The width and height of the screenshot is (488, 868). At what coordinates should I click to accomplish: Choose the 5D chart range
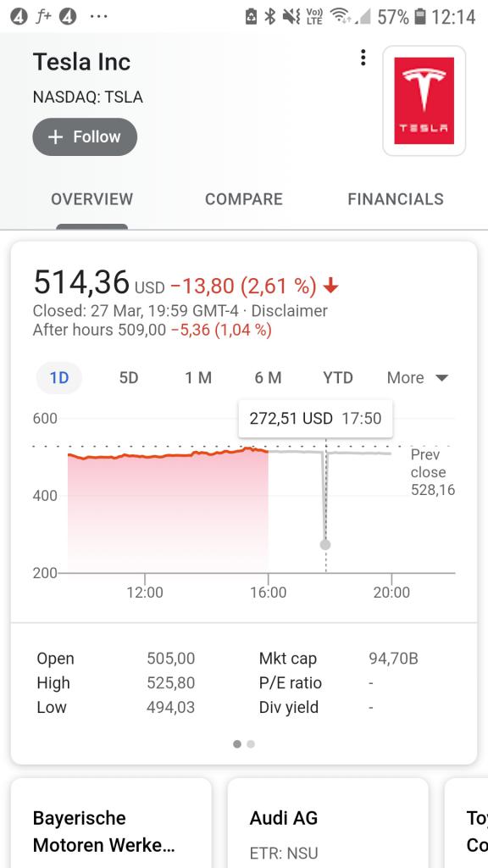click(129, 378)
